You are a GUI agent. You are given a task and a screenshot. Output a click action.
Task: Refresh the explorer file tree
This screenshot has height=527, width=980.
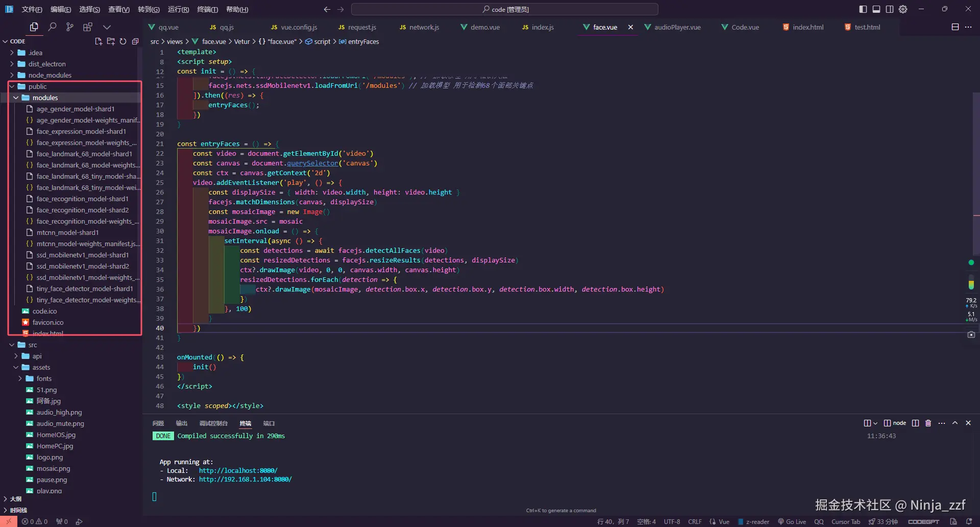(x=123, y=41)
